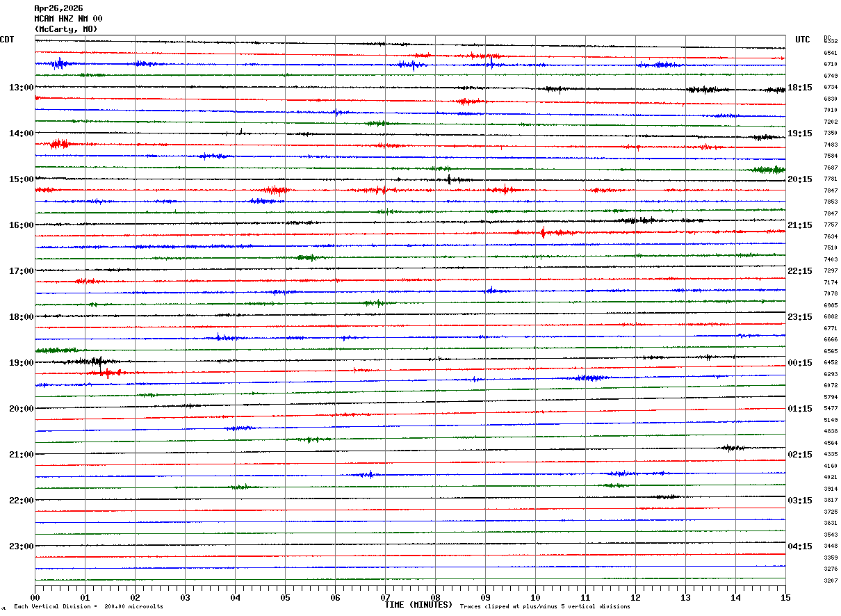
Task: Click the station code MCAM HNZ NM 00
Action: 68,19
